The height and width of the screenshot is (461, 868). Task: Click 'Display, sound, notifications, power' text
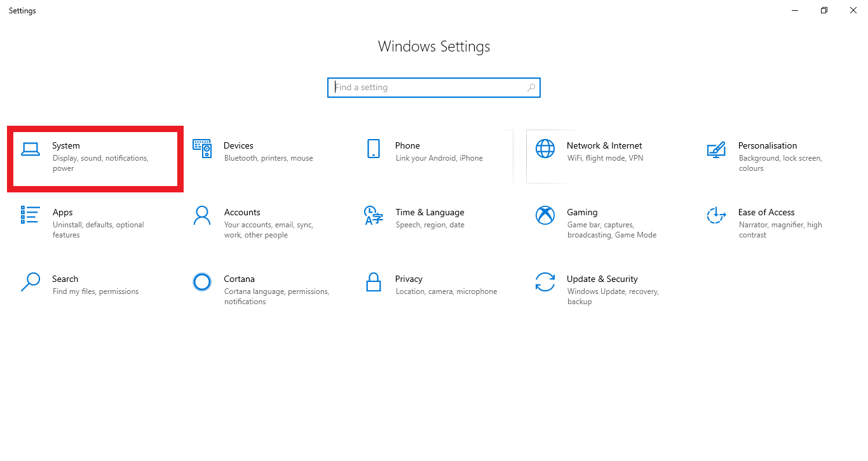click(100, 163)
